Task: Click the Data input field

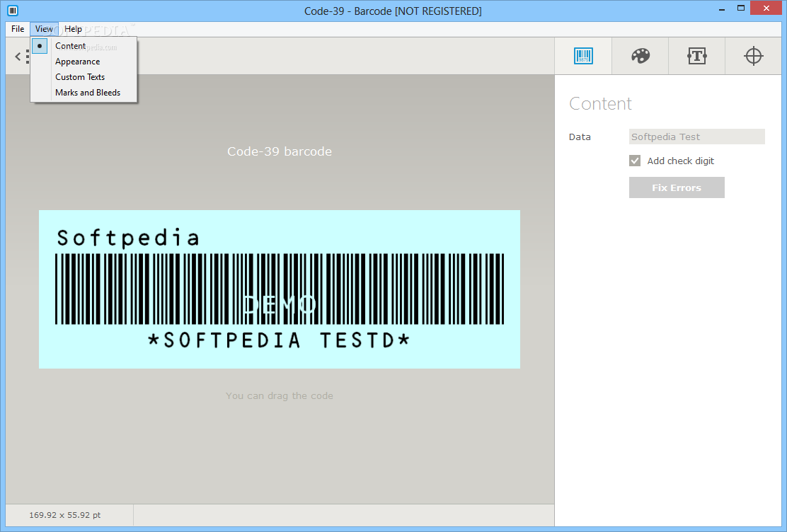Action: [x=696, y=137]
